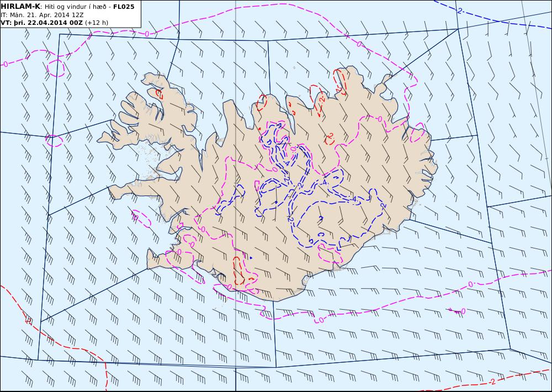552x392 pixels.
Task: Select the 'IT: Mán. 21. Apr. 2014 12Z' line
Action: click(x=42, y=15)
